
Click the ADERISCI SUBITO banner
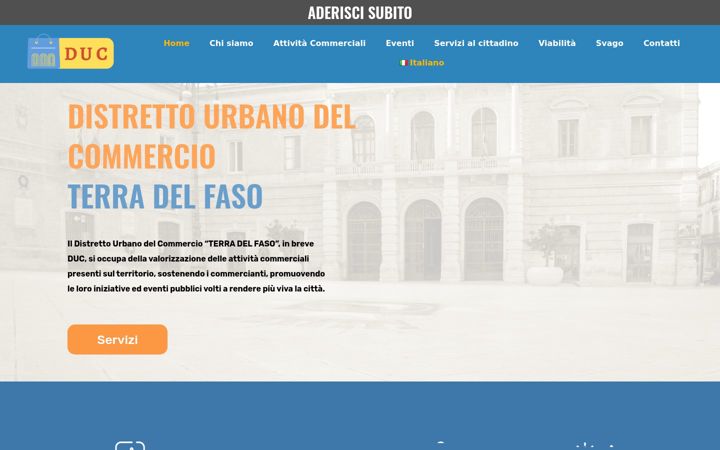360,12
